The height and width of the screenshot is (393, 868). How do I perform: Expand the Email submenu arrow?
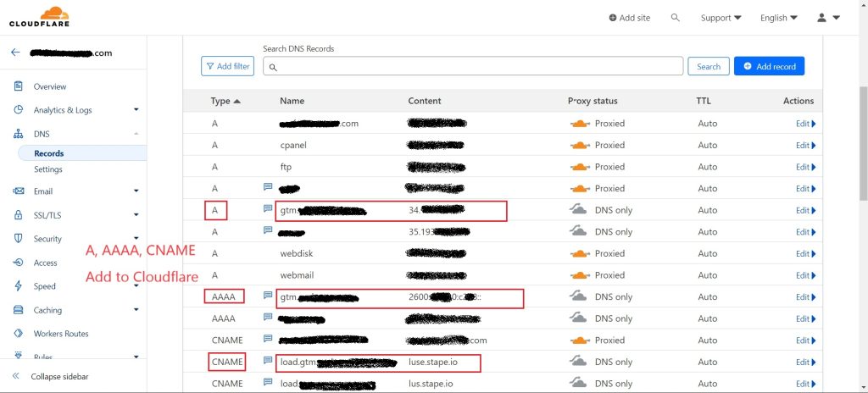136,191
